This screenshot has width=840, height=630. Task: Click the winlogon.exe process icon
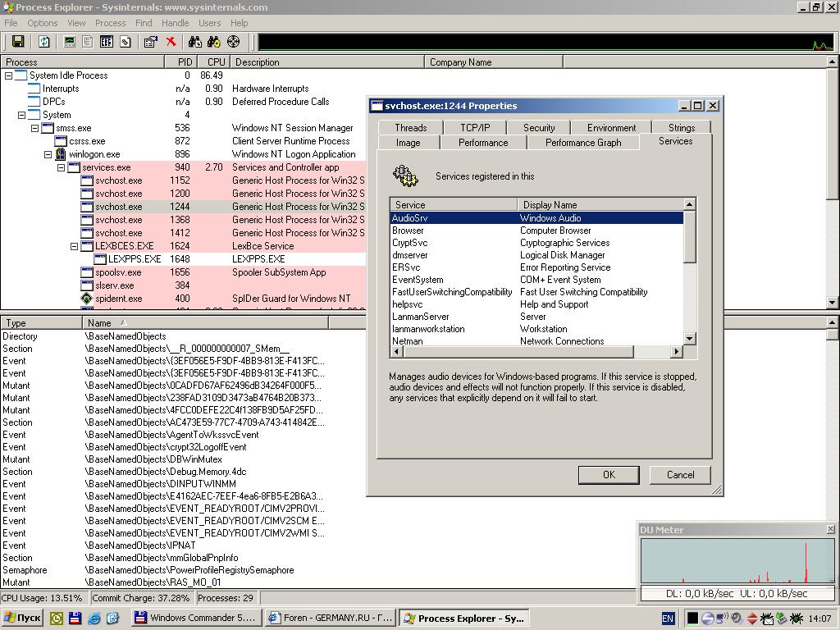61,154
